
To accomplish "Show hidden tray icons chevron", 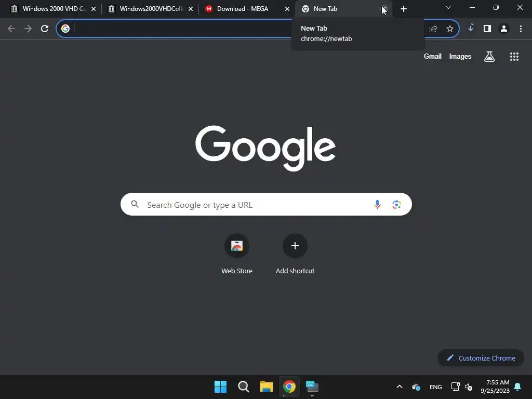I will tap(400, 387).
